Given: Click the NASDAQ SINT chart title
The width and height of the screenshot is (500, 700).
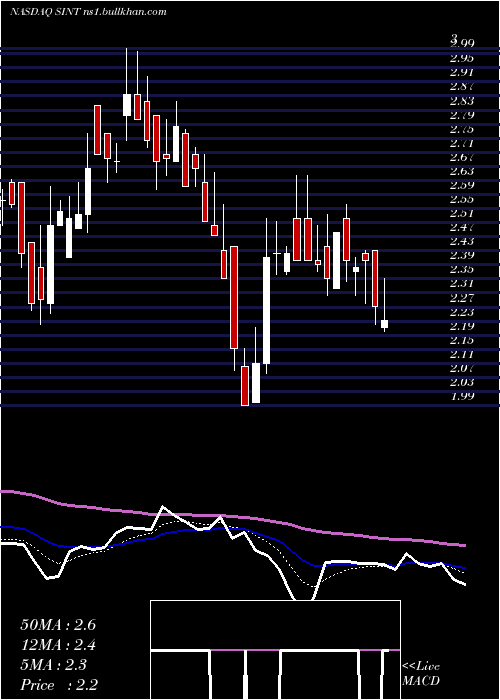Looking at the screenshot, I should click(x=88, y=12).
